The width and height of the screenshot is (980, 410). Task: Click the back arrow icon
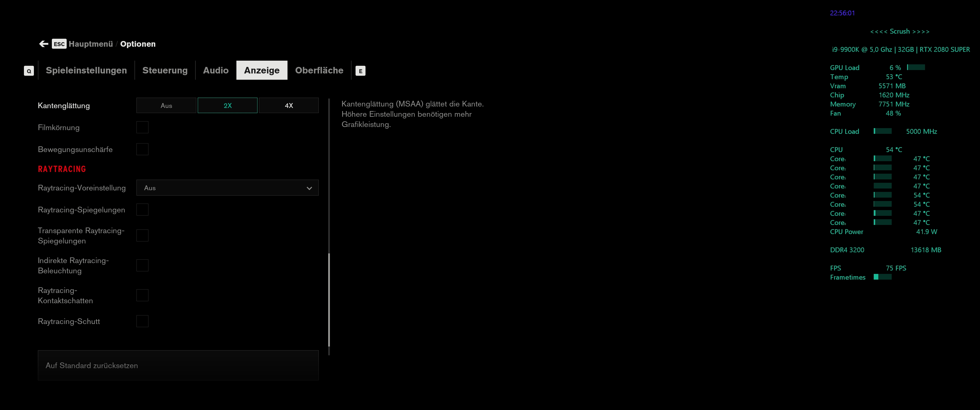pyautogui.click(x=44, y=44)
